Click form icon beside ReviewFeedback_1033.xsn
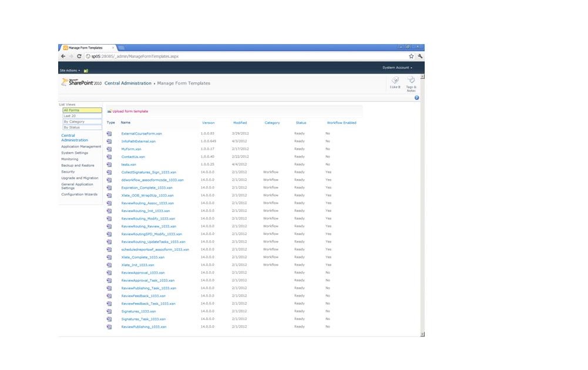This screenshot has width=588, height=370. point(109,296)
